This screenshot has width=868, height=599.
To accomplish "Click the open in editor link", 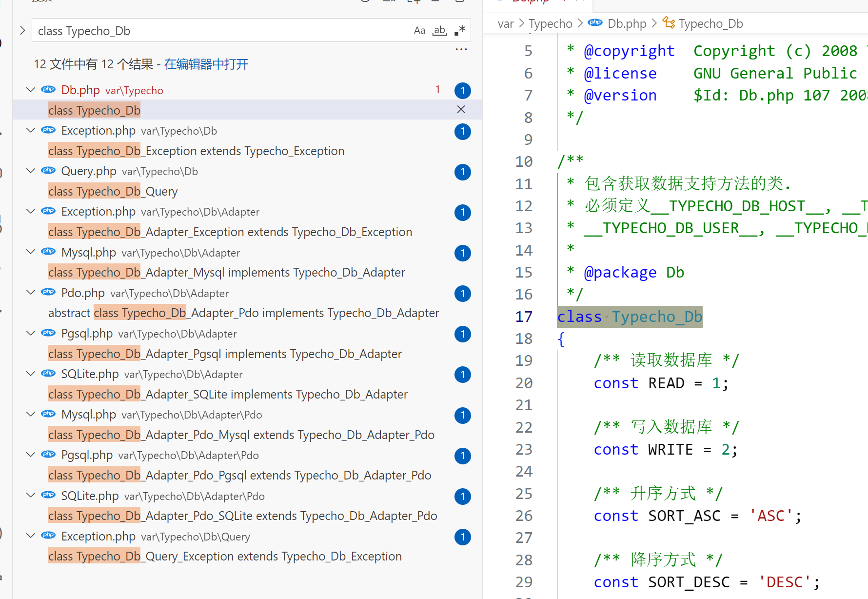I will point(206,64).
